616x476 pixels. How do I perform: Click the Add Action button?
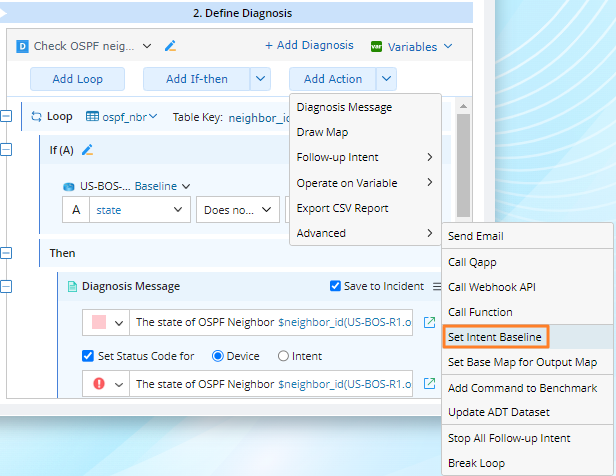(333, 79)
